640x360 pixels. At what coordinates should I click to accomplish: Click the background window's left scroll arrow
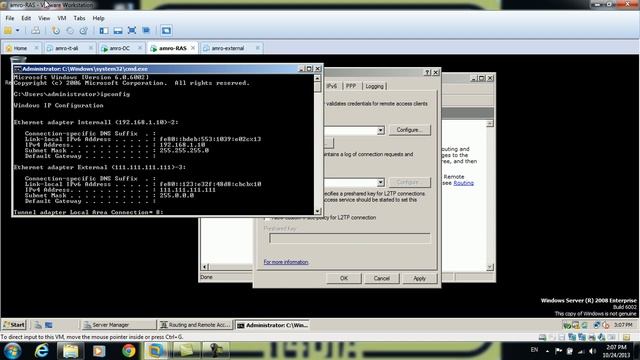205,267
